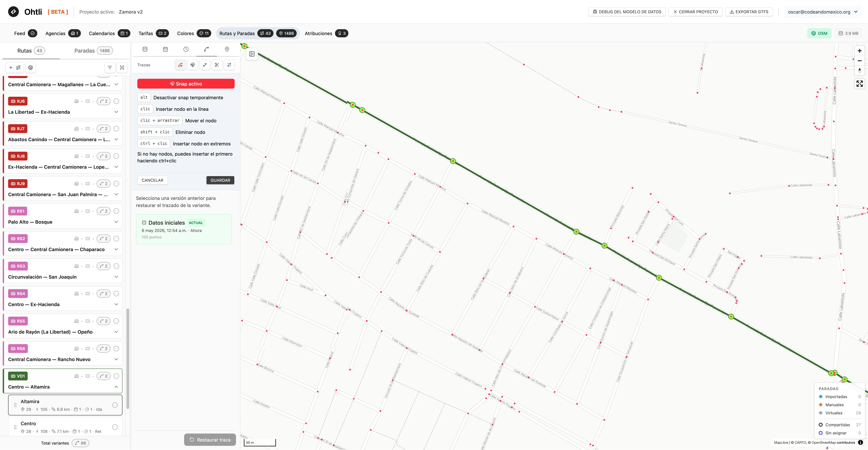868x450 pixels.
Task: Zoom in on the map
Action: 860,51
